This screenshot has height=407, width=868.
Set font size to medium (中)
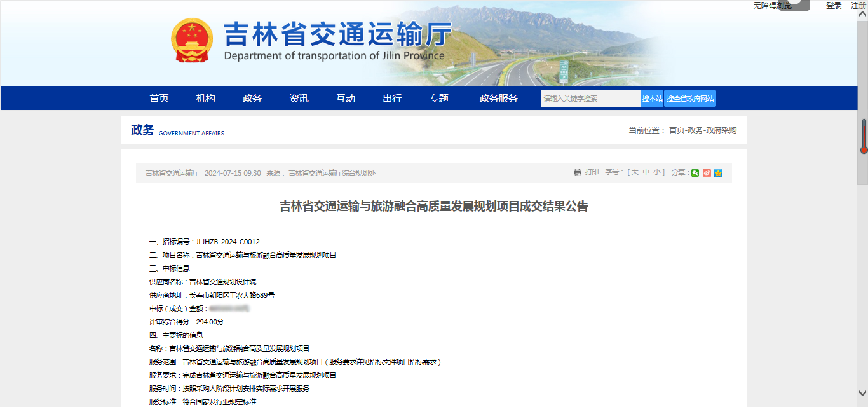[x=646, y=172]
